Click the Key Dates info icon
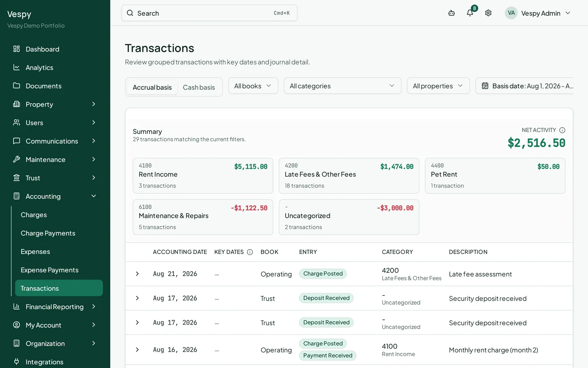Screen dimensions: 588x368 [x=250, y=252]
